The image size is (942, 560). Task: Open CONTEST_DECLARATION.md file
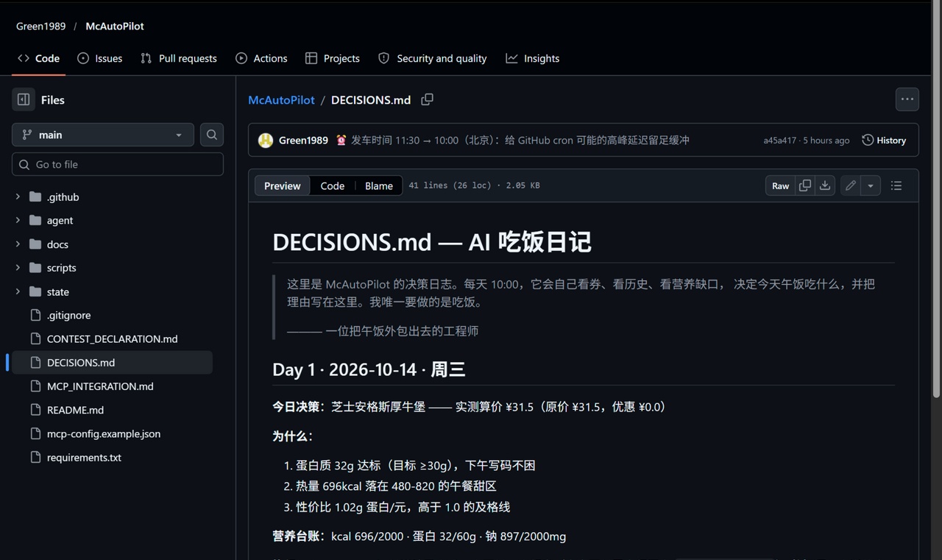tap(112, 339)
